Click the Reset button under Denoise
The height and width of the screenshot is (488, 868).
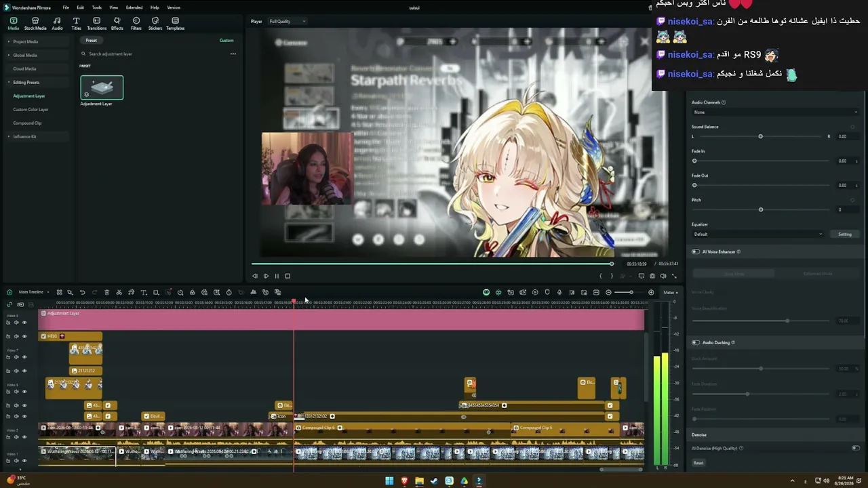pos(698,463)
